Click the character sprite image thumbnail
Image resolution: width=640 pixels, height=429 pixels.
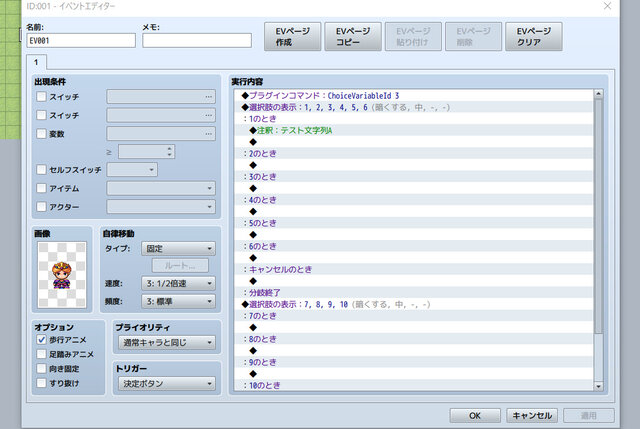click(62, 275)
